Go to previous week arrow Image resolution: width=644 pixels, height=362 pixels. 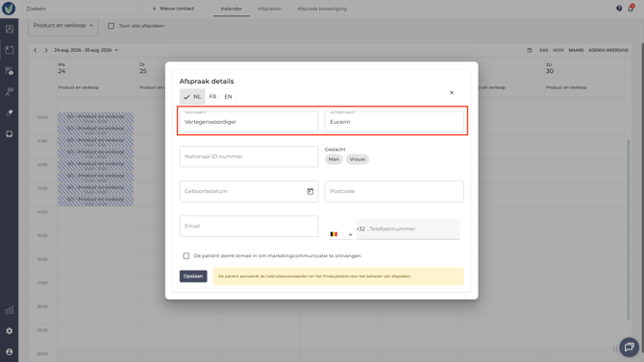36,50
